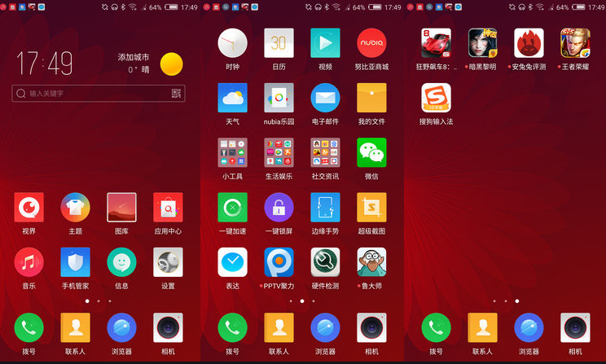Open 搜狗输入法 app
The width and height of the screenshot is (606, 364).
(437, 98)
